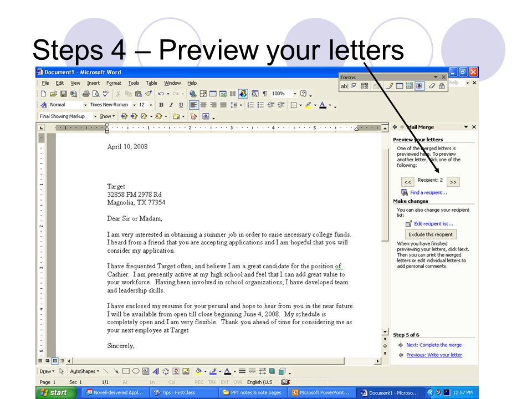This screenshot has height=399, width=532.
Task: Click the Format Painter brush
Action: tap(149, 94)
